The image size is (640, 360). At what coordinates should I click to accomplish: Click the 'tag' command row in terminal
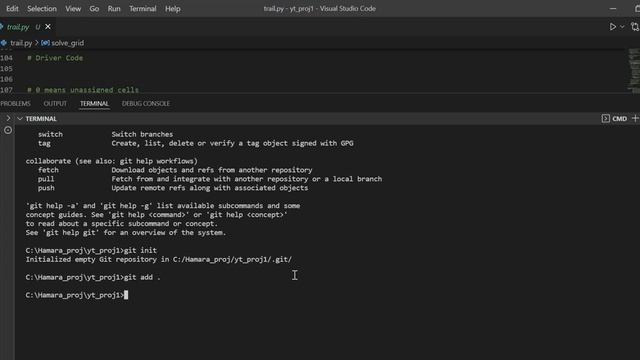[196, 143]
